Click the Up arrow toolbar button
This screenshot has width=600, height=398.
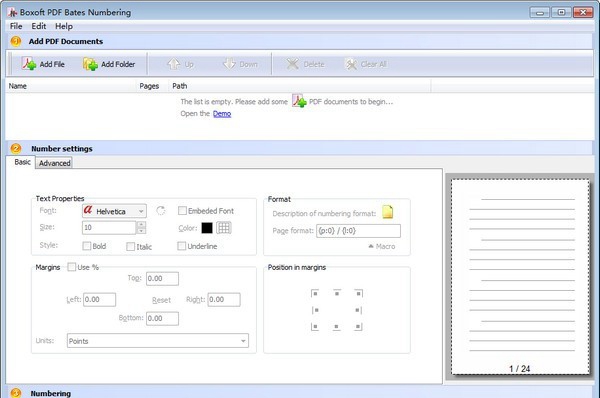click(180, 64)
